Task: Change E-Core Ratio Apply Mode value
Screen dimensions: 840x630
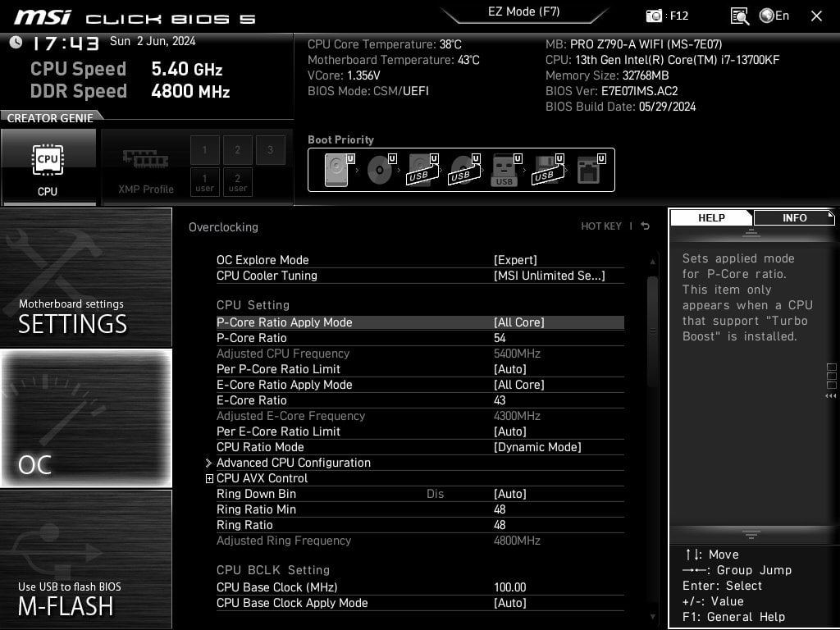Action: tap(519, 385)
